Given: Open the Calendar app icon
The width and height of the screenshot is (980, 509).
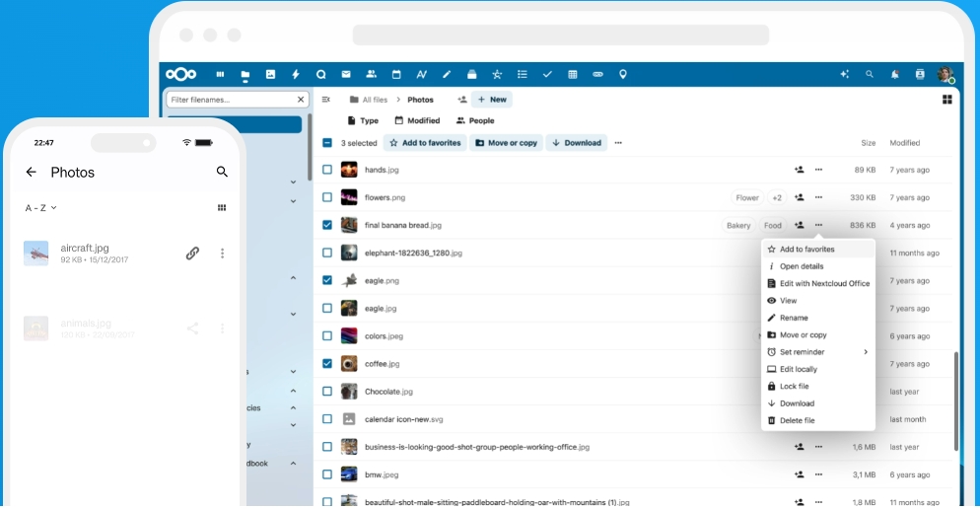Looking at the screenshot, I should coord(396,74).
